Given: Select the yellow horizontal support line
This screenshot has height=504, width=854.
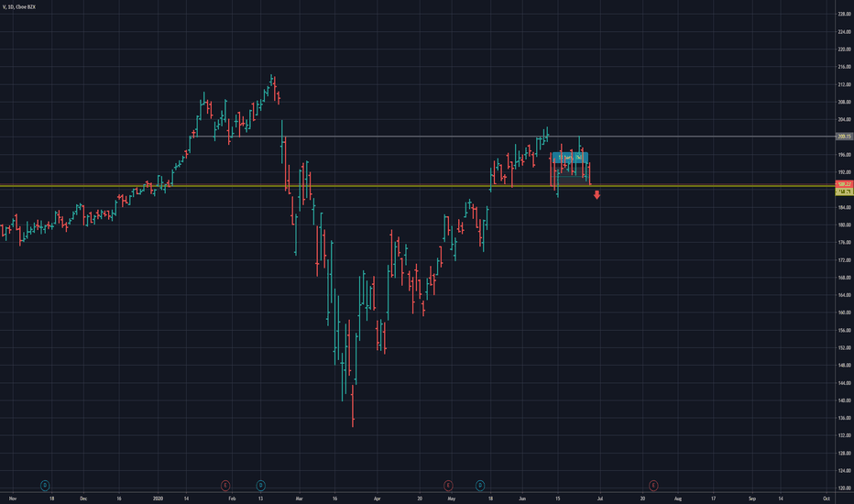Looking at the screenshot, I should click(x=417, y=186).
